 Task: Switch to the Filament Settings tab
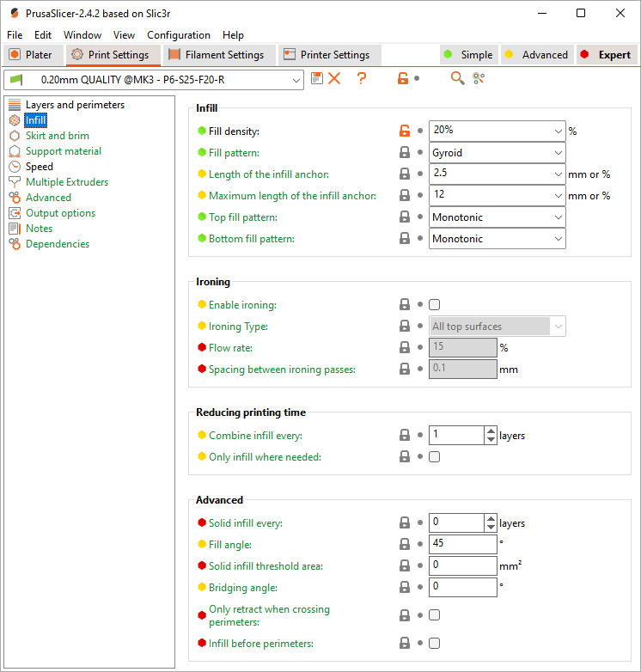[x=217, y=55]
